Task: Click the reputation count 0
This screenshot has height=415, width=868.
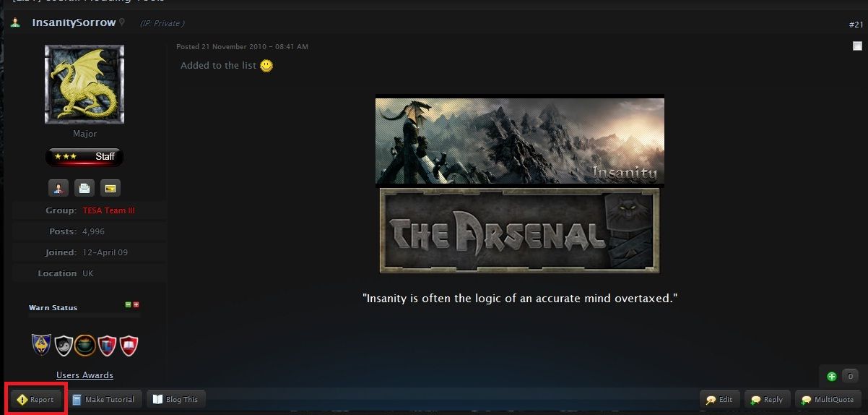Action: [850, 376]
